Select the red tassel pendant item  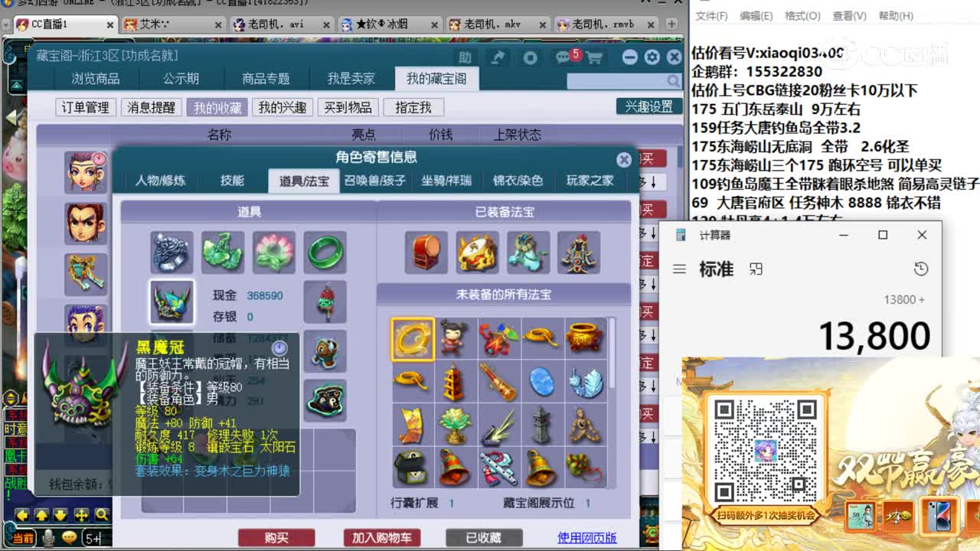(x=325, y=302)
